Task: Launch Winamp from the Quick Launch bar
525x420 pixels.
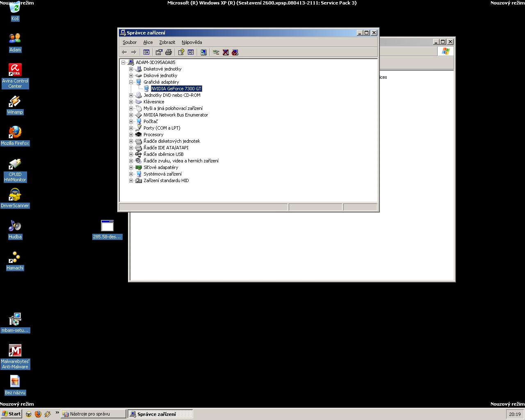Action: coord(48,414)
